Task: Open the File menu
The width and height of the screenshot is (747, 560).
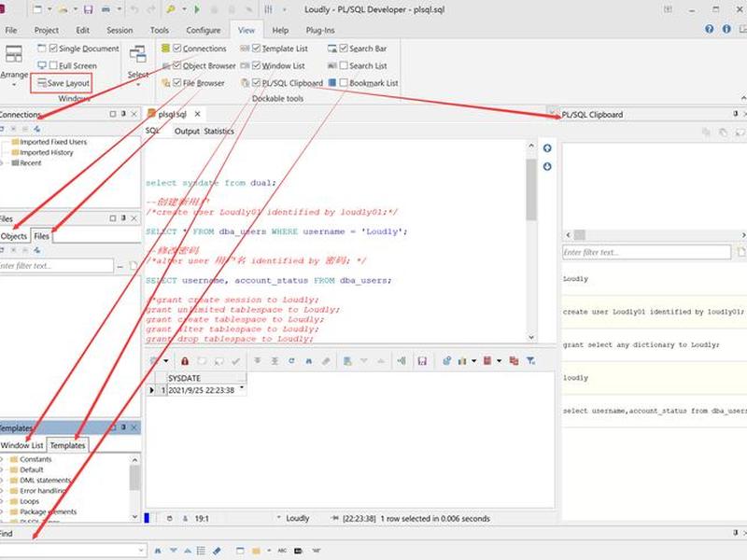Action: click(x=11, y=30)
